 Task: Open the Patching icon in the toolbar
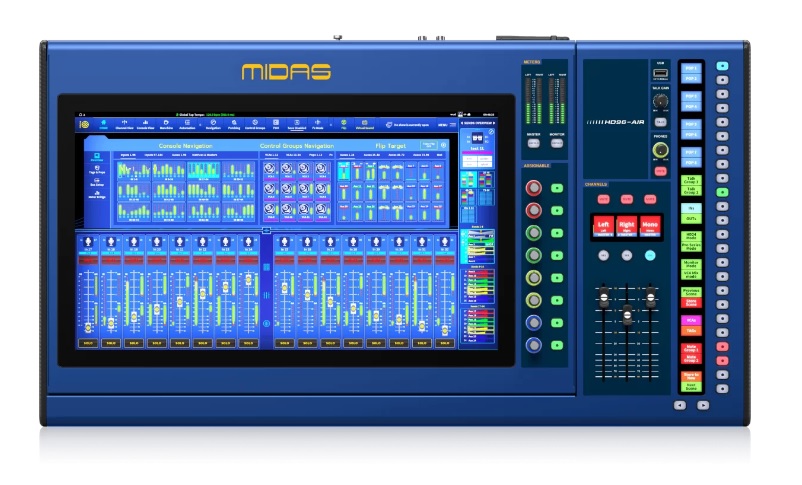[233, 124]
